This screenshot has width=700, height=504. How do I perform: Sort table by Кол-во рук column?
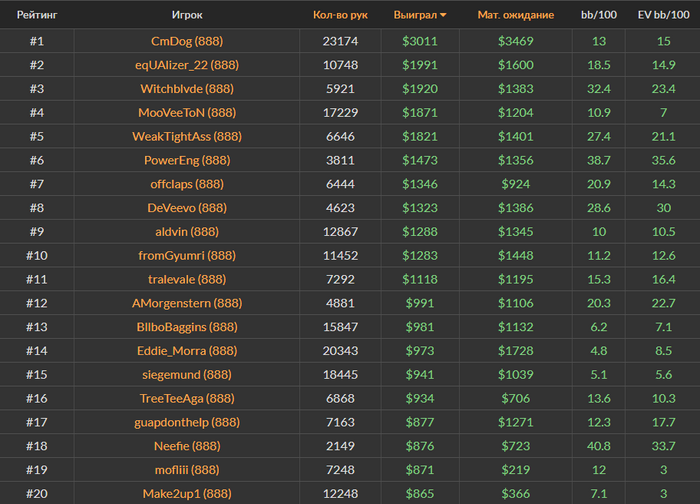coord(340,16)
